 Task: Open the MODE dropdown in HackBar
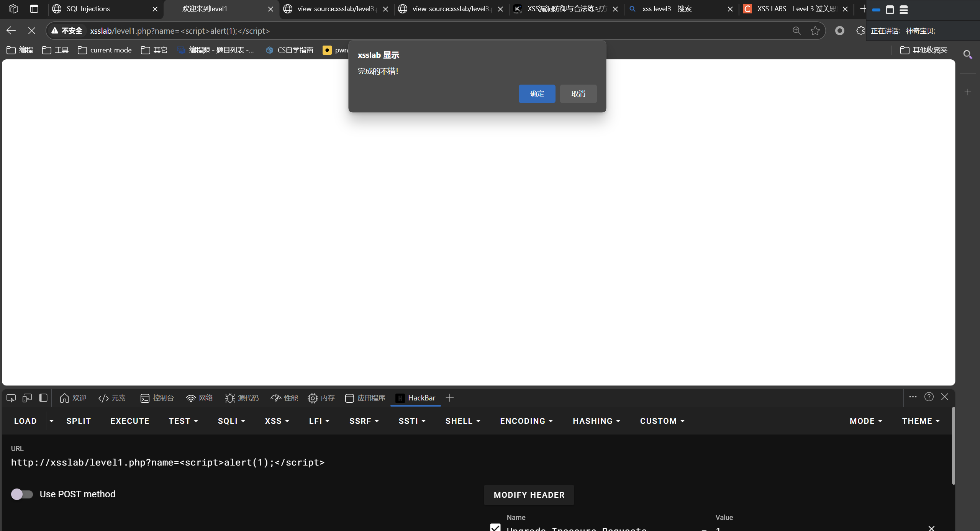tap(865, 421)
